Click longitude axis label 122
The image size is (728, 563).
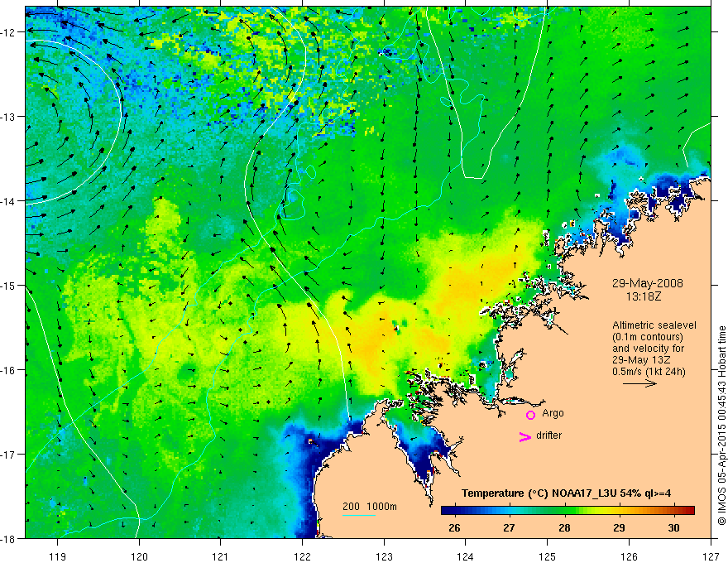coord(302,556)
